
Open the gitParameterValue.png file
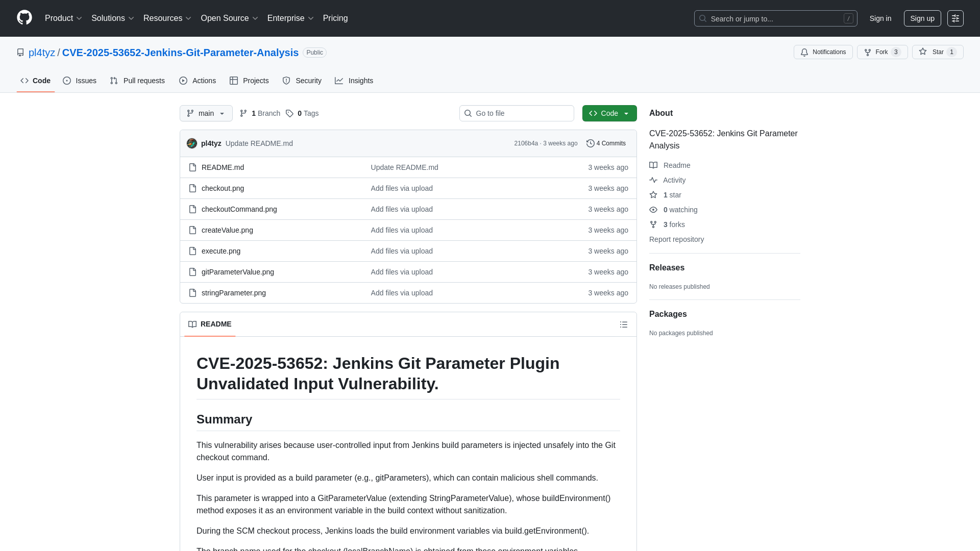(x=238, y=272)
